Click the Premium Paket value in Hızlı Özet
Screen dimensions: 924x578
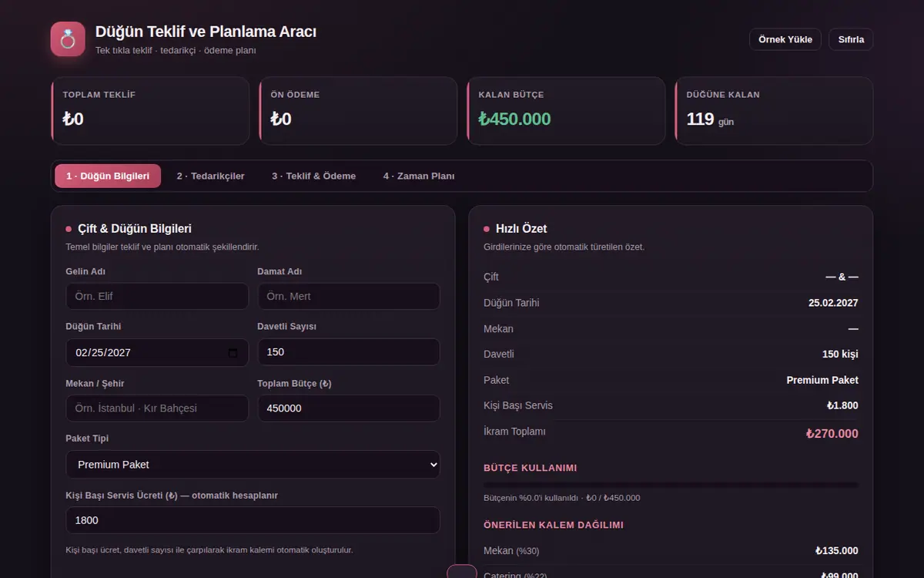coord(822,380)
